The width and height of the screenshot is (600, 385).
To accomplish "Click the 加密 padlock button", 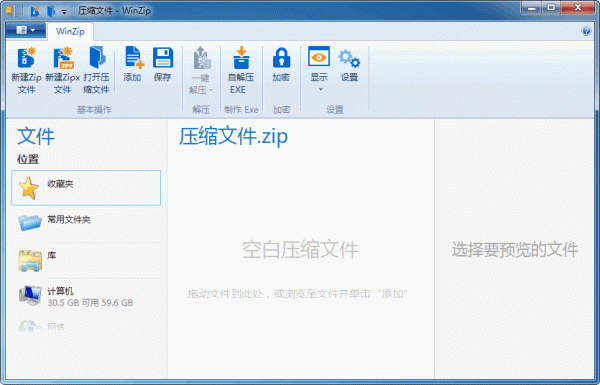I will [281, 64].
